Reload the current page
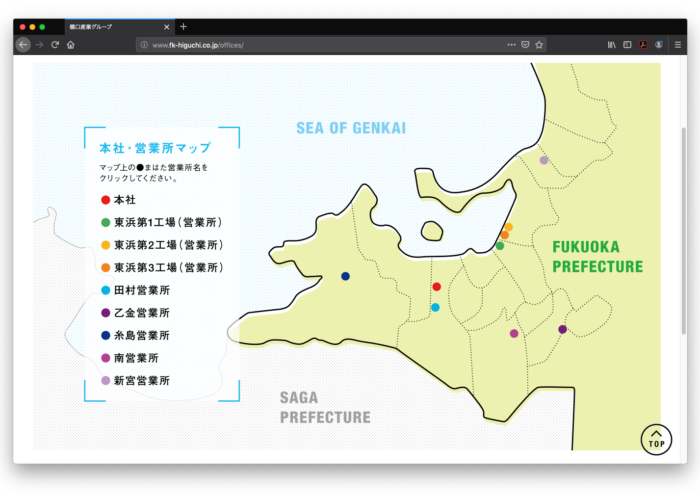The image size is (700, 500). pyautogui.click(x=55, y=45)
